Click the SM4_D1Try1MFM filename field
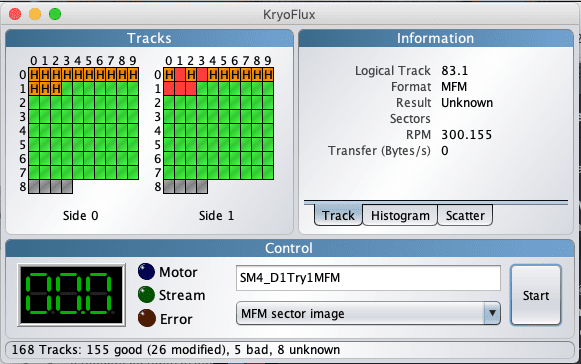Viewport: 581px width, 364px height. [x=368, y=278]
